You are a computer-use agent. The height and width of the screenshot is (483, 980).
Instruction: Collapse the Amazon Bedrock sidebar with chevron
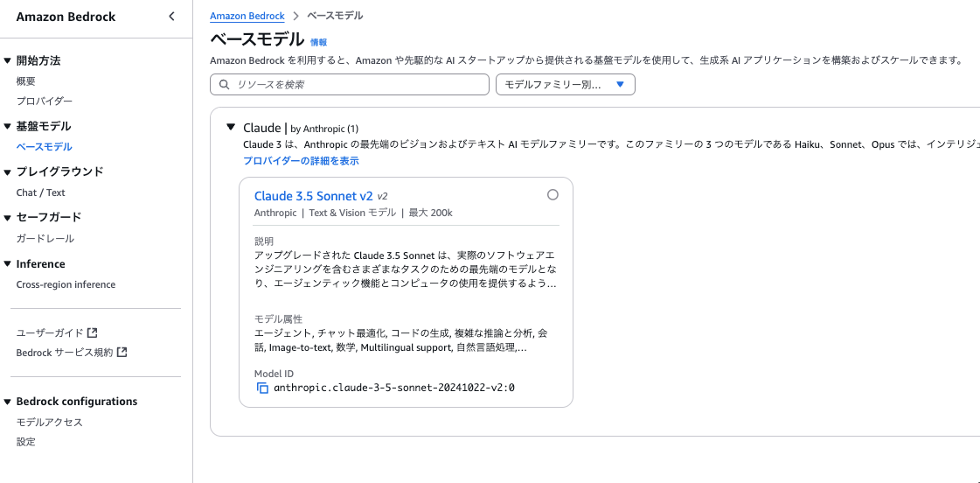(172, 17)
